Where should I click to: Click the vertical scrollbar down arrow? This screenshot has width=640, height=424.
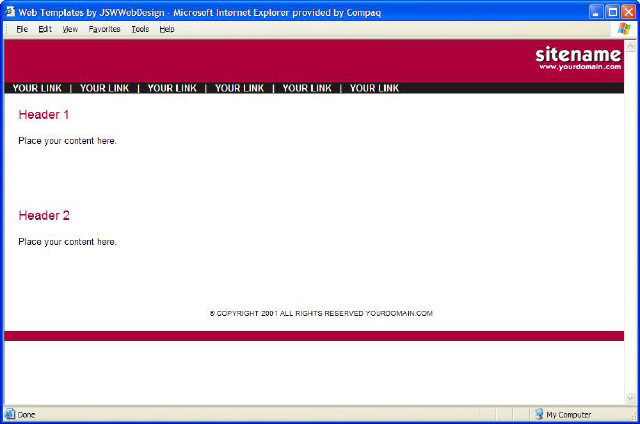(631, 398)
